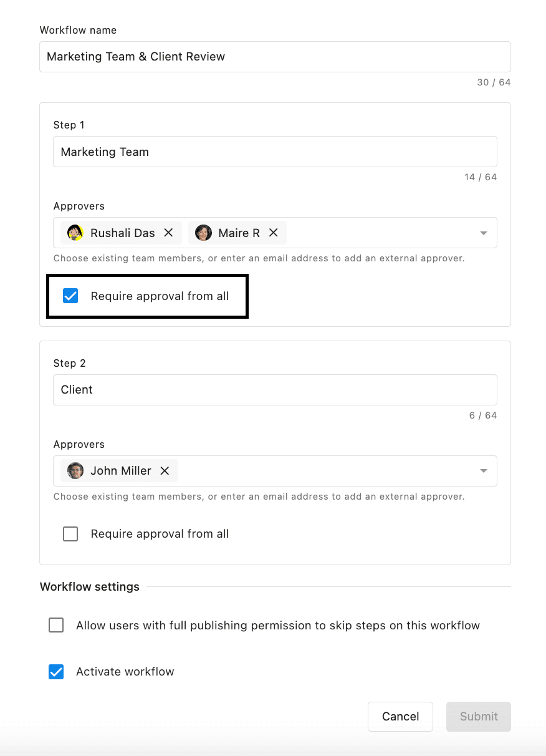Screen dimensions: 546x756
Task: Enable skip steps for full publishing users
Action: click(56, 626)
